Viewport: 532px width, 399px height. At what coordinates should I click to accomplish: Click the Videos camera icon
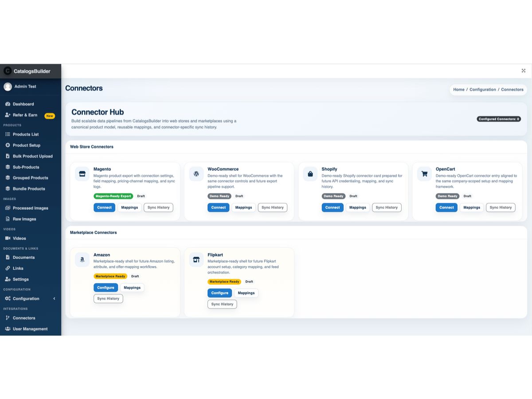pyautogui.click(x=8, y=239)
